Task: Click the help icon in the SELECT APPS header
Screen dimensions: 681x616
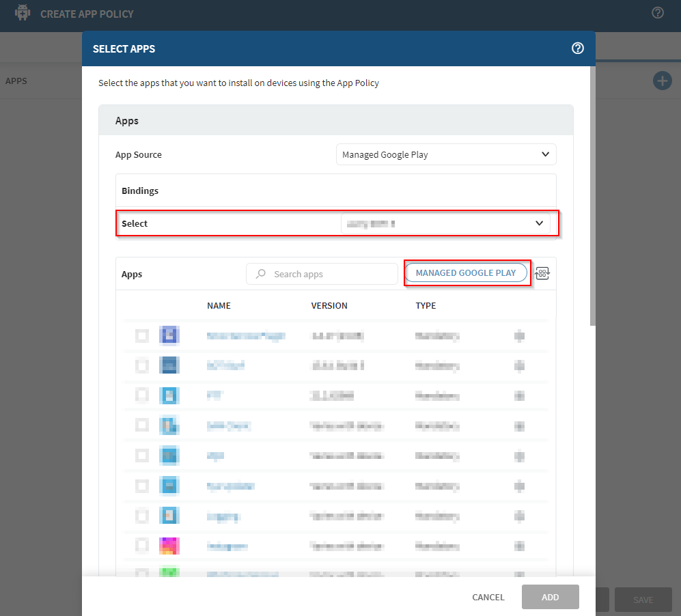Action: pyautogui.click(x=577, y=48)
